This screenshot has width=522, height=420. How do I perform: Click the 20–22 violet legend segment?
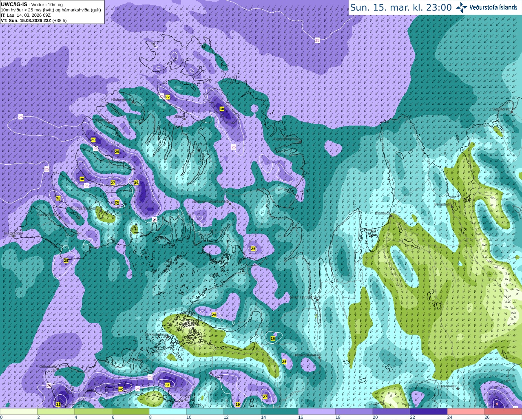391,411
